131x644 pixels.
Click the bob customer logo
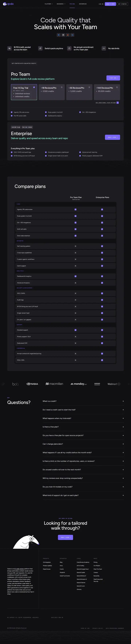click(x=15, y=384)
